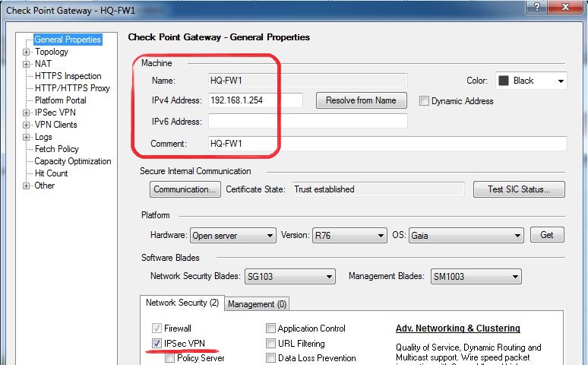Enable URL Filtering blade
The height and width of the screenshot is (365, 588).
tap(270, 343)
